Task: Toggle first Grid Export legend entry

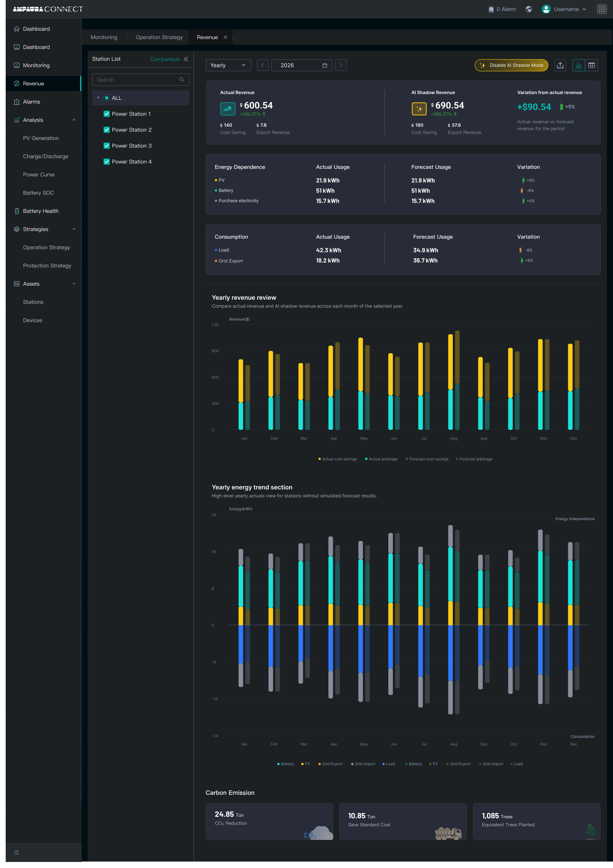Action: click(330, 764)
